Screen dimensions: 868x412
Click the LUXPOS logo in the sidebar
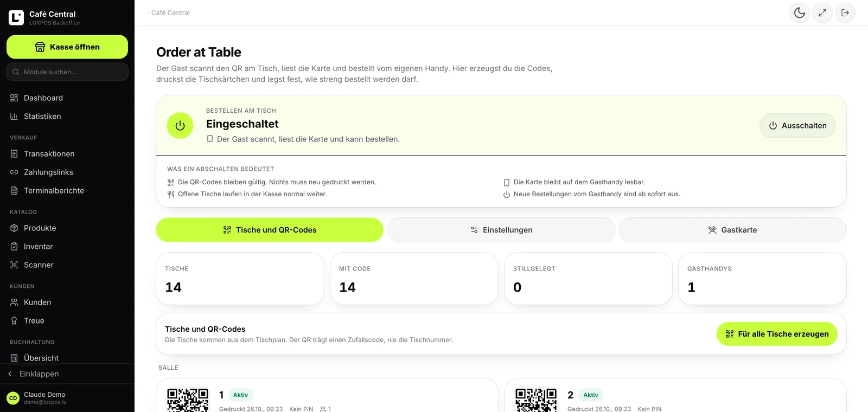point(16,17)
